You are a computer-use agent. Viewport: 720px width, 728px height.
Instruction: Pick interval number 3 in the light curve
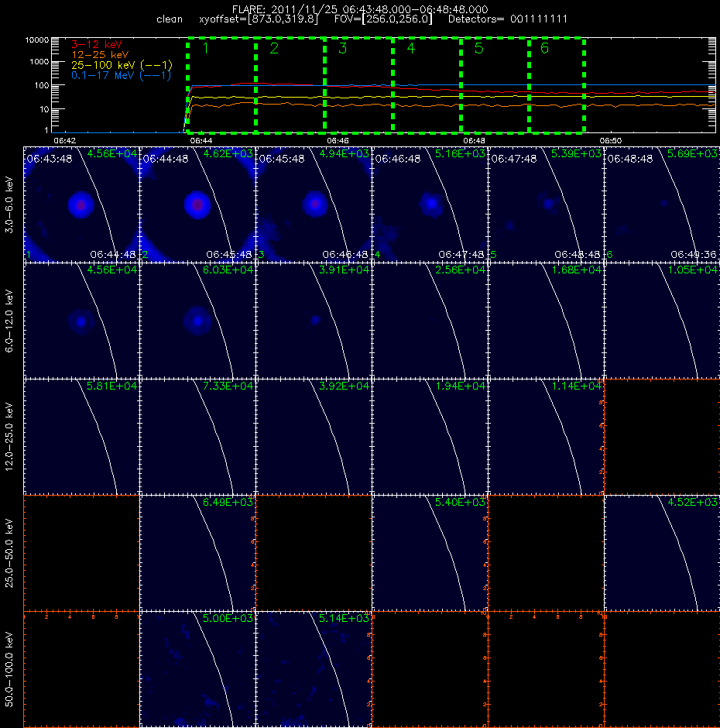coord(343,48)
